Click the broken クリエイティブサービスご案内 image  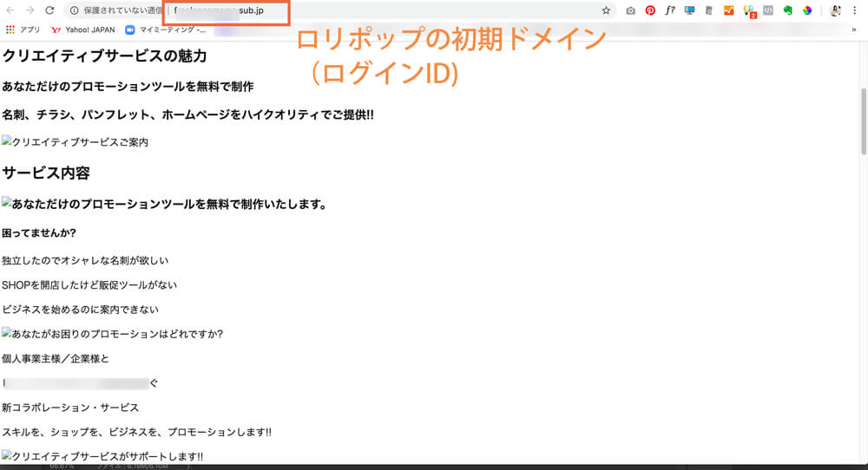point(75,142)
